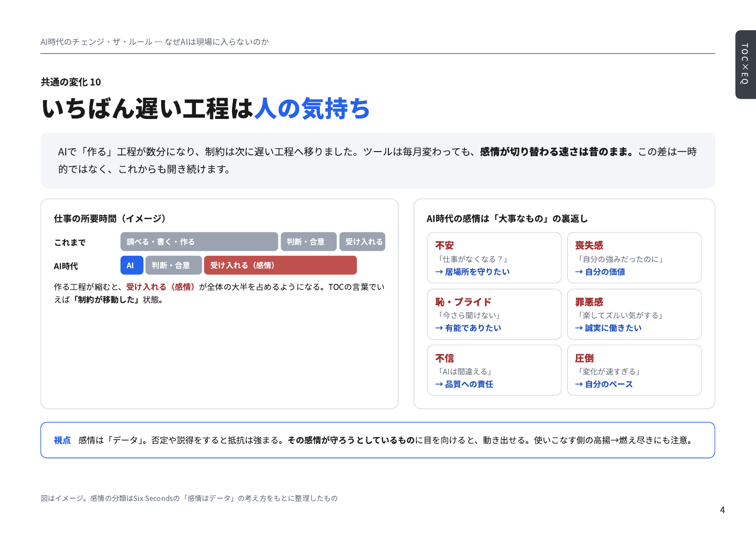Click the quote 「AIは間違える」
This screenshot has height=534, width=756.
coord(465,372)
